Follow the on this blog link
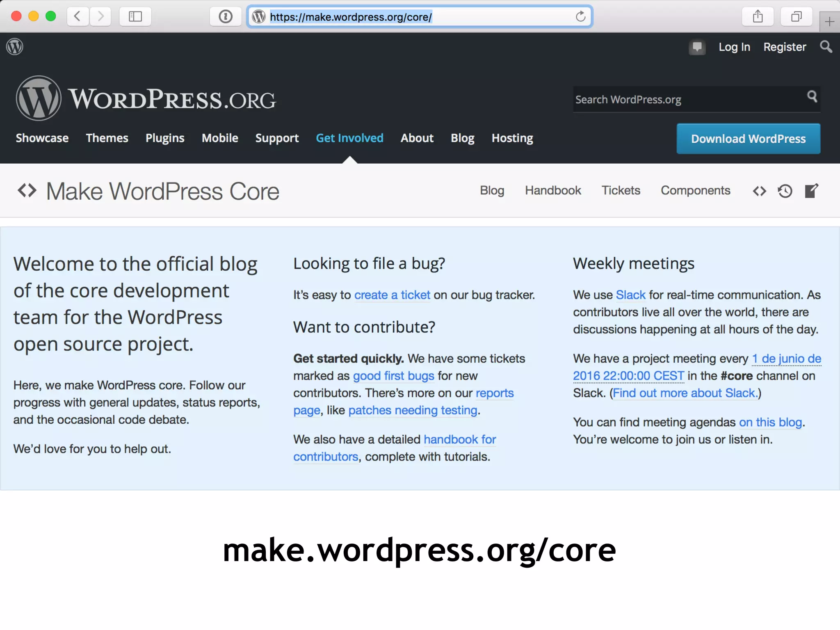Image resolution: width=840 pixels, height=630 pixels. [770, 422]
